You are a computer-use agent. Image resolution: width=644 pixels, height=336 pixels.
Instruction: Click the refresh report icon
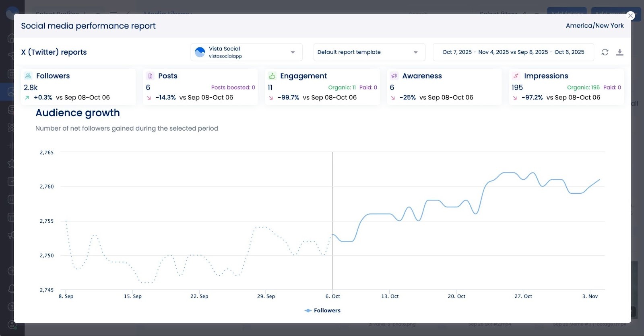(605, 52)
